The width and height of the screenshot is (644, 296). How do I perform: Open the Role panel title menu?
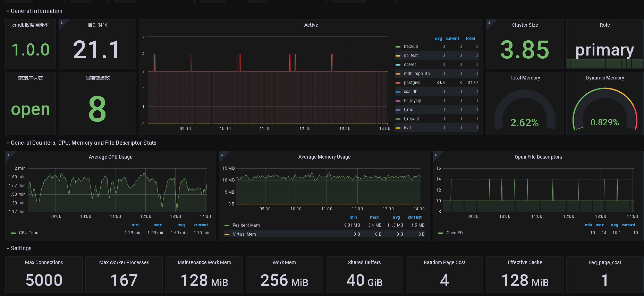coord(605,25)
